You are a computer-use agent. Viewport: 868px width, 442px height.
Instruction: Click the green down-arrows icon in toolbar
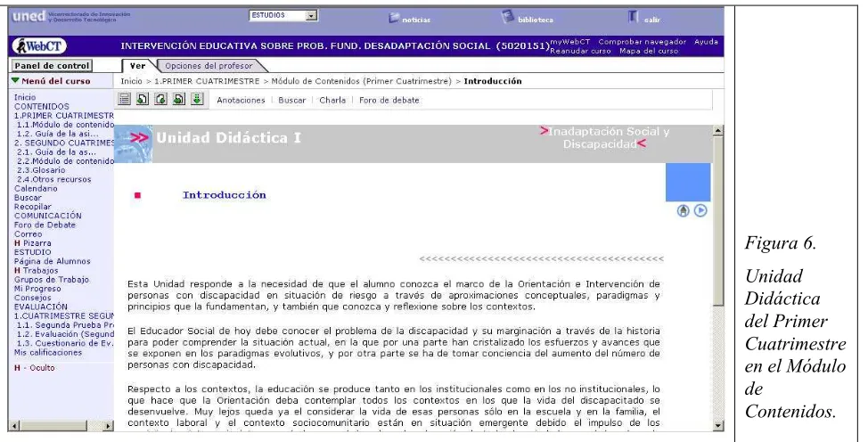197,99
